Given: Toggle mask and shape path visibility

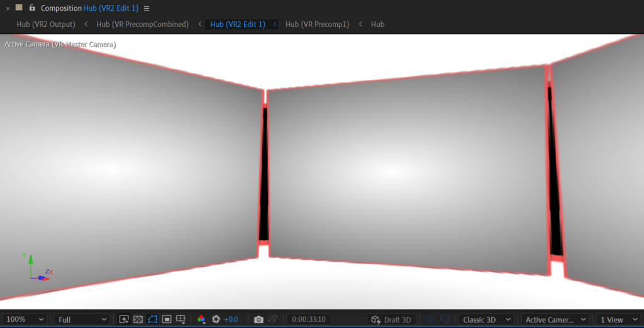Looking at the screenshot, I should 152,319.
